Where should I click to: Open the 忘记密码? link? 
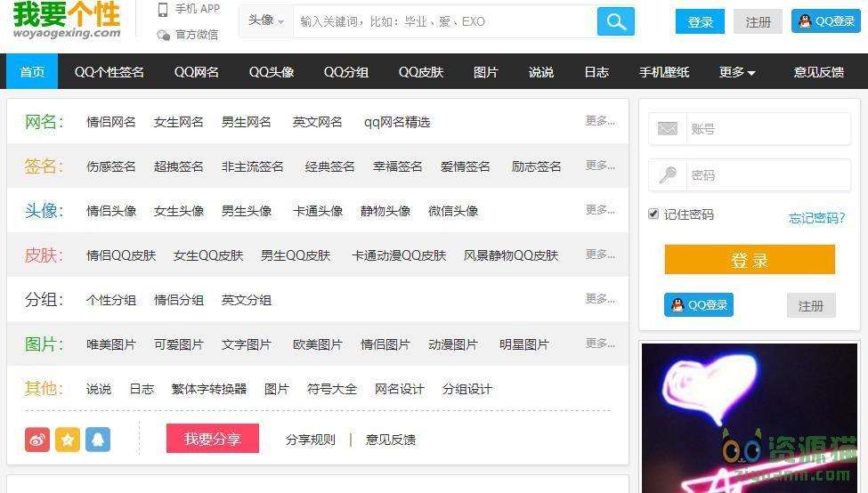coord(817,217)
